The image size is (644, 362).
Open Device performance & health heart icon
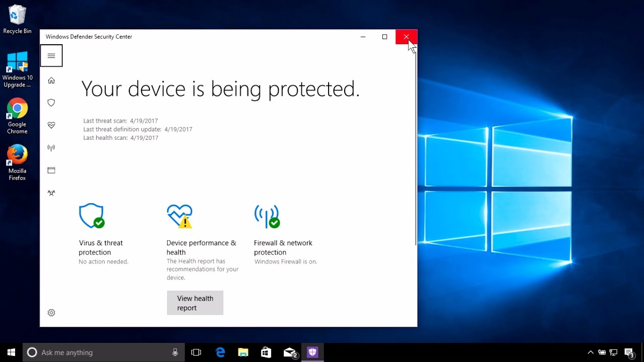(x=179, y=215)
